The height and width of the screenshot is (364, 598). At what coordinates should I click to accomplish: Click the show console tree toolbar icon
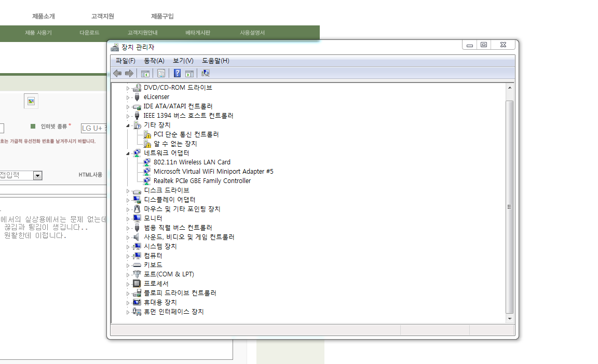(145, 74)
